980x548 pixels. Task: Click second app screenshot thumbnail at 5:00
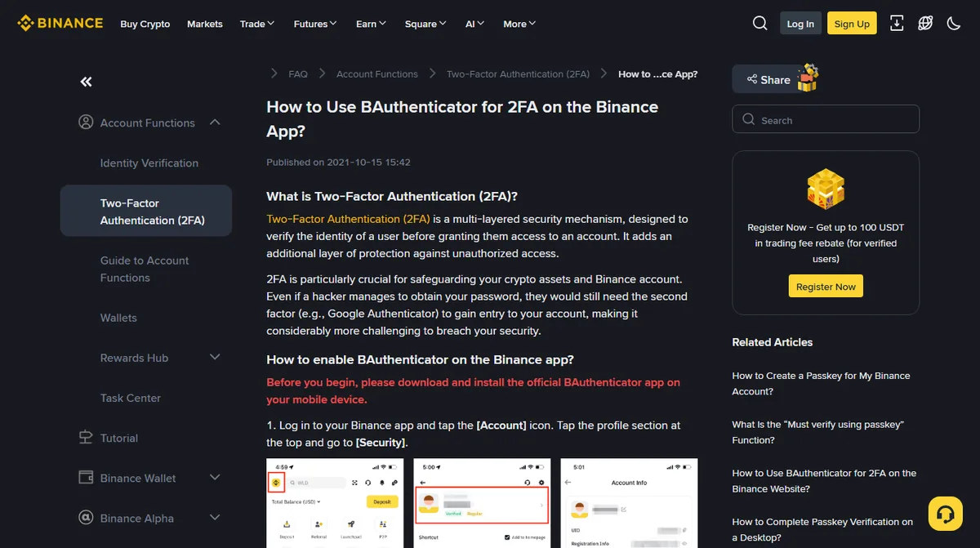pos(482,503)
